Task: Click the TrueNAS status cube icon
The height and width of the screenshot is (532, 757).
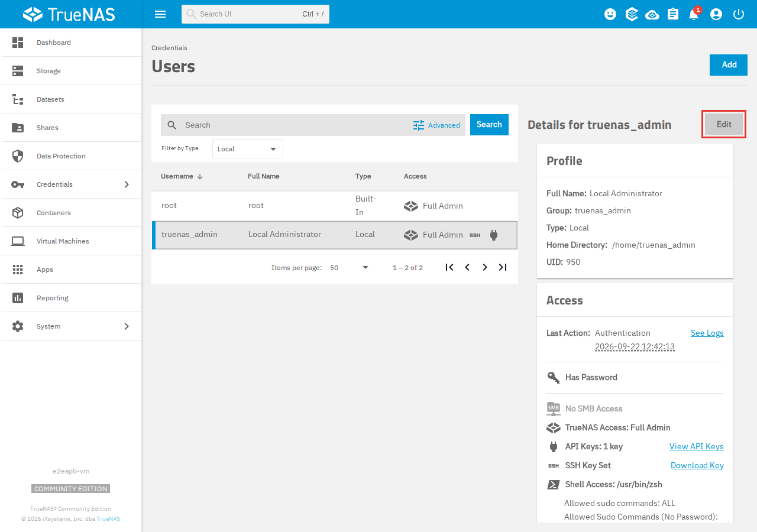Action: (x=632, y=14)
